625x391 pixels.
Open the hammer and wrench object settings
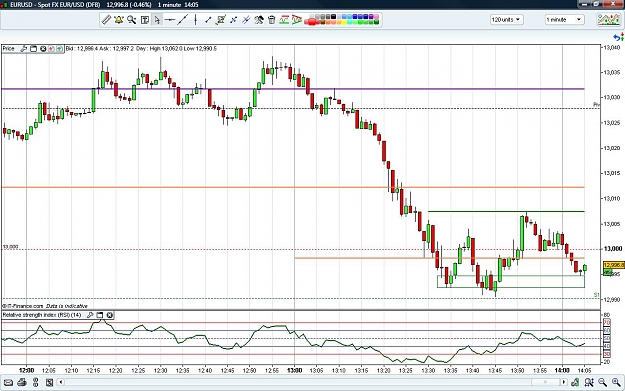coord(259,20)
